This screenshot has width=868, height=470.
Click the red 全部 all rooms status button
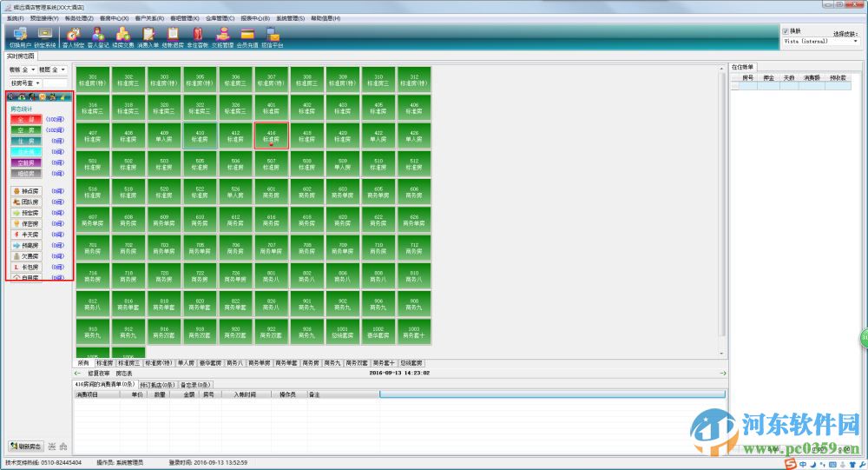click(26, 119)
